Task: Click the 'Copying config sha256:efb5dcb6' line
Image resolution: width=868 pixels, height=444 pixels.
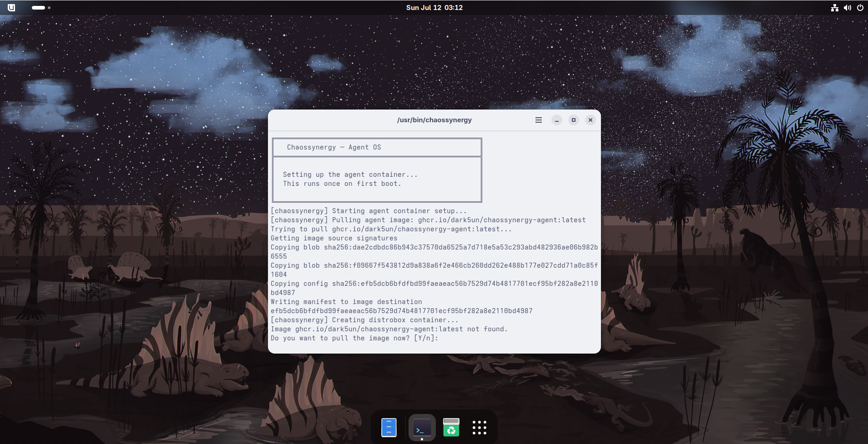Action: 434,288
